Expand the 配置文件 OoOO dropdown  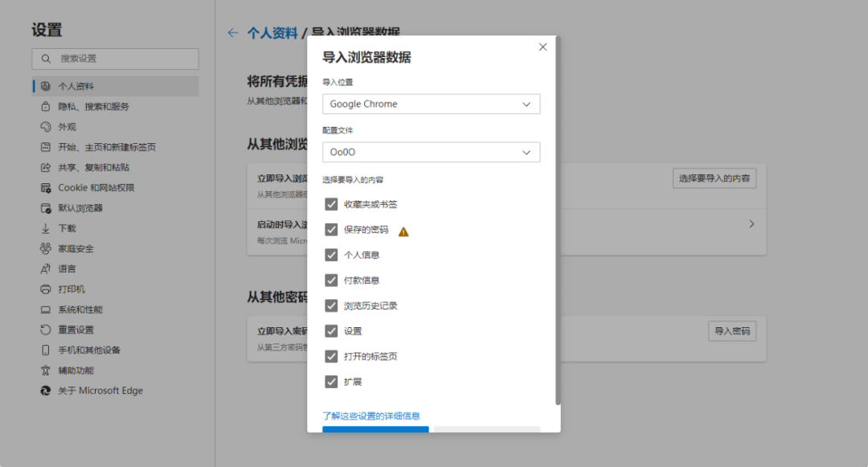[431, 152]
